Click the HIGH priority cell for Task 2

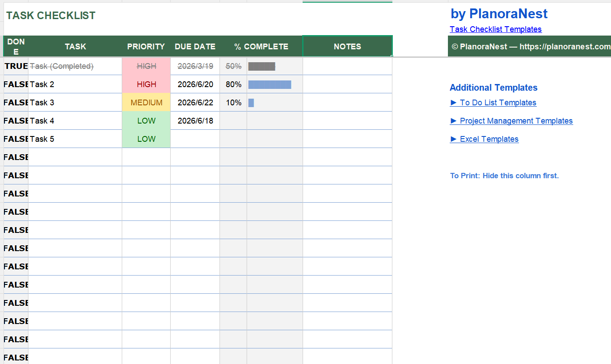[x=146, y=84]
